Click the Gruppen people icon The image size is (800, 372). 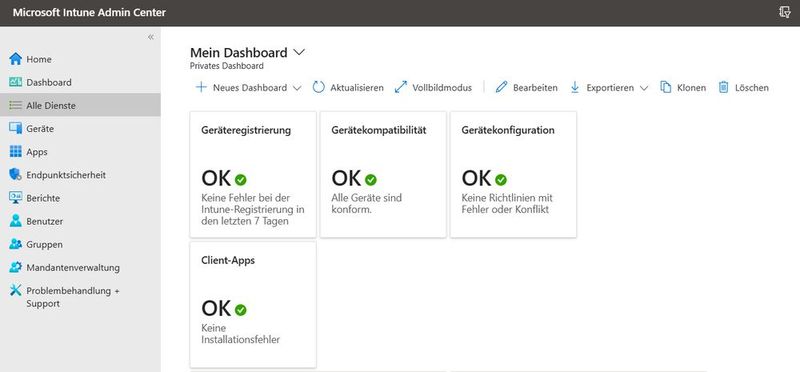tap(16, 244)
